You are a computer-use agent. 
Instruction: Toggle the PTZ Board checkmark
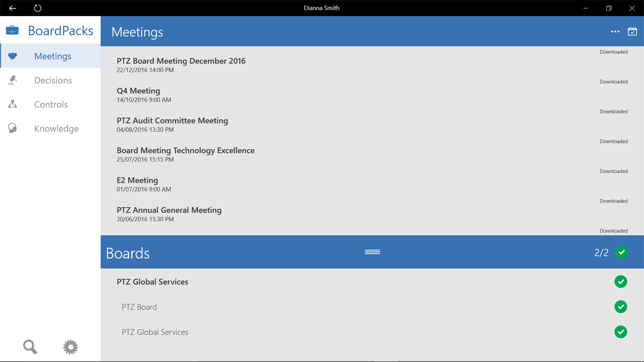[x=621, y=307]
